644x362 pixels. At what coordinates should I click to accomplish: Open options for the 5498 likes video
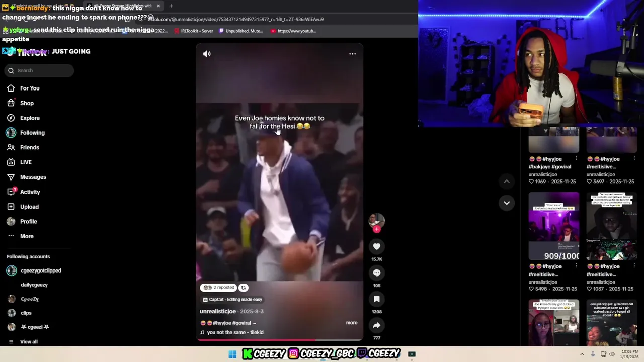(x=576, y=266)
